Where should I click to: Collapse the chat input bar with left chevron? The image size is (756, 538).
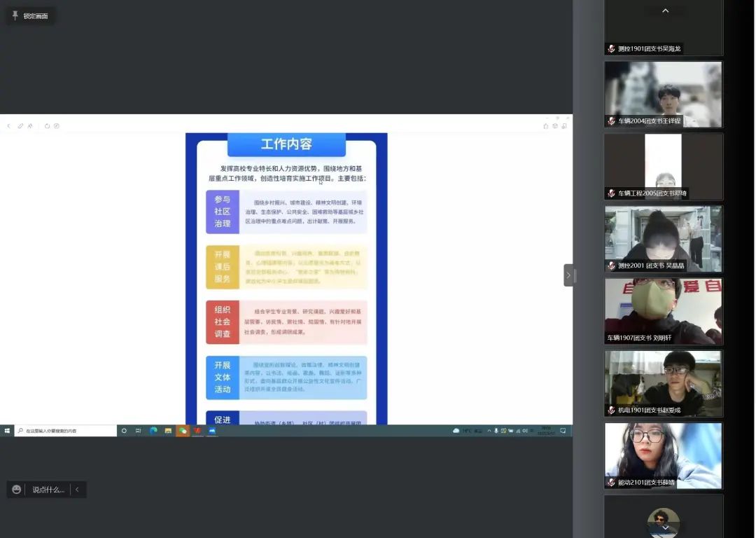(x=77, y=490)
